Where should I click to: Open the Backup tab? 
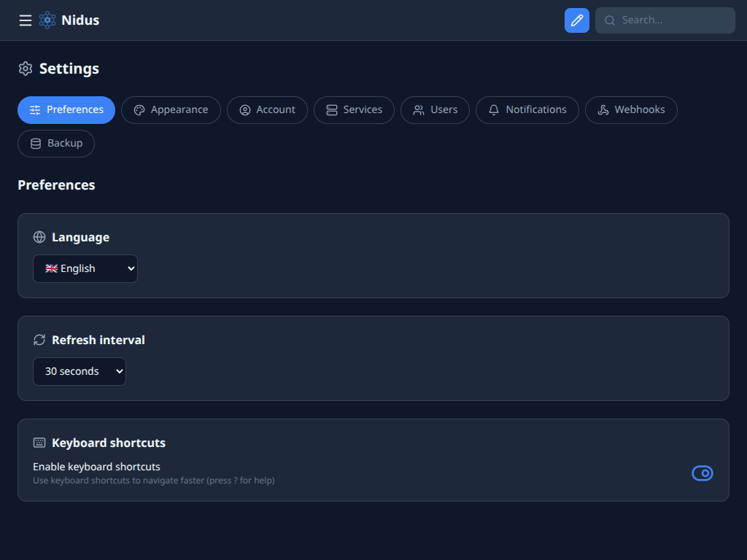[56, 144]
